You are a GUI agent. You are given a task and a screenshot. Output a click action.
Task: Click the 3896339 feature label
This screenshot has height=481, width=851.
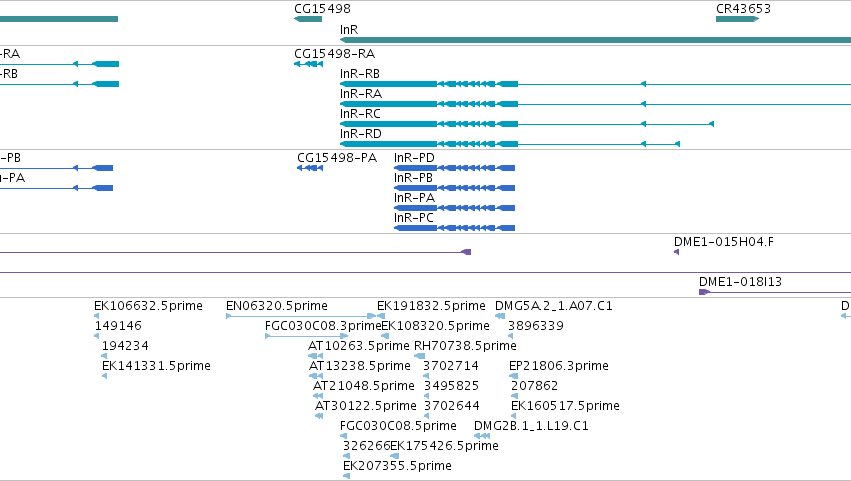(x=536, y=326)
